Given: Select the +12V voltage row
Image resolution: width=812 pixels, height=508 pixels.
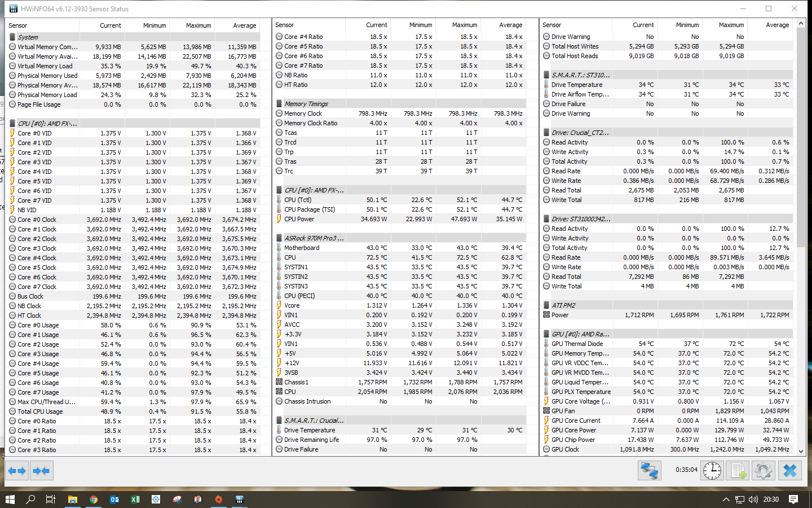Looking at the screenshot, I should pyautogui.click(x=400, y=363).
